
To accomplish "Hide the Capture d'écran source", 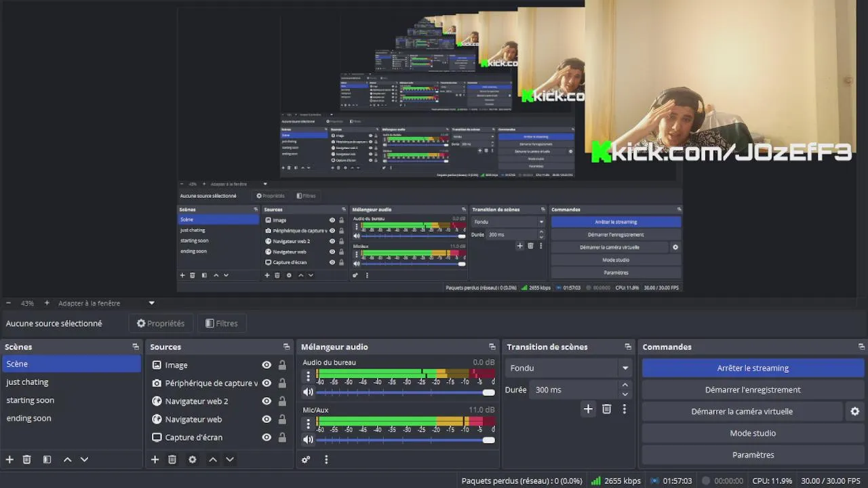I will 267,437.
